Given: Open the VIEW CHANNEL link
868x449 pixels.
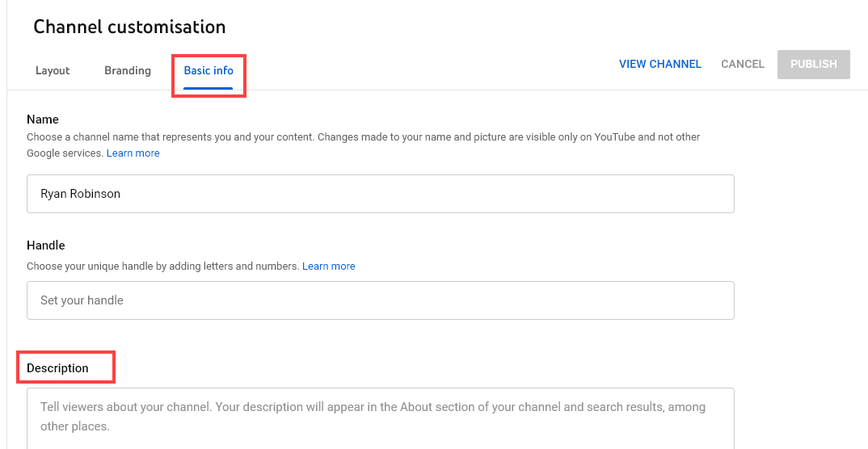Looking at the screenshot, I should [x=659, y=64].
